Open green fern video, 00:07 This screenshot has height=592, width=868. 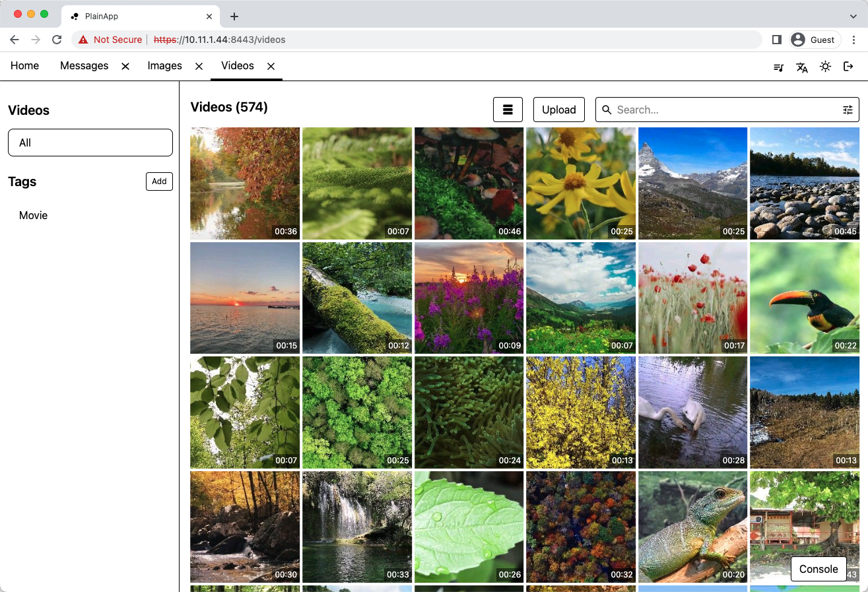coord(357,183)
